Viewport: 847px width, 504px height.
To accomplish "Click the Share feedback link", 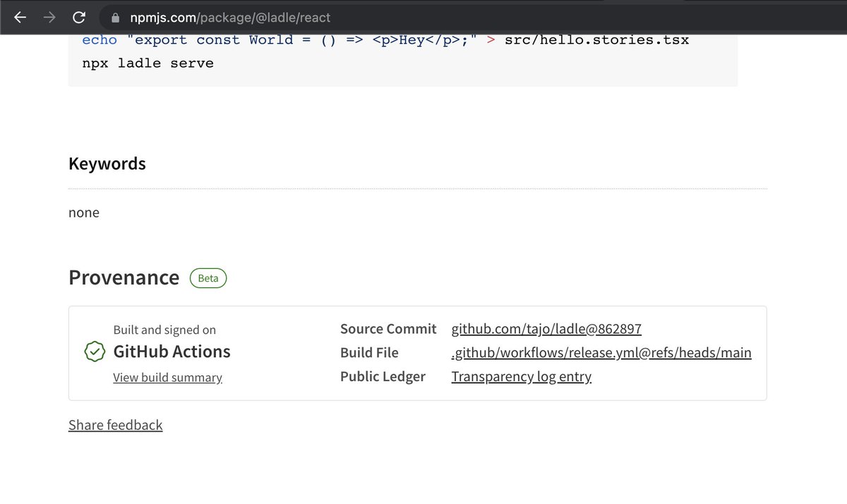I will [x=116, y=425].
